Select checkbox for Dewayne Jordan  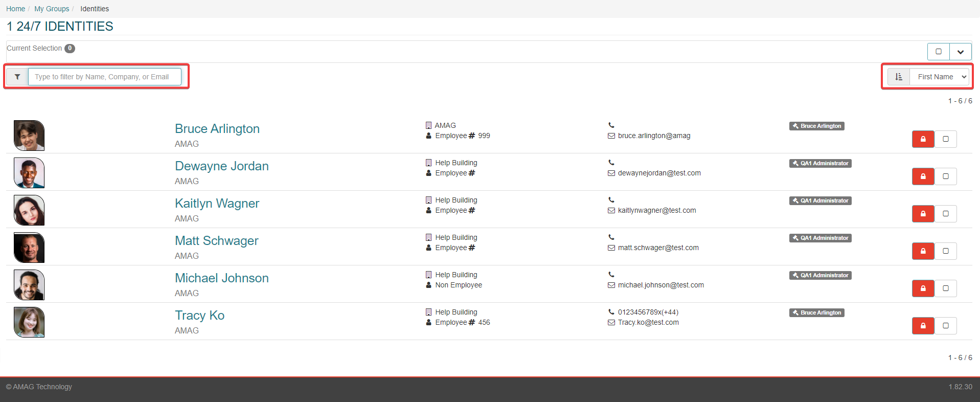point(945,176)
